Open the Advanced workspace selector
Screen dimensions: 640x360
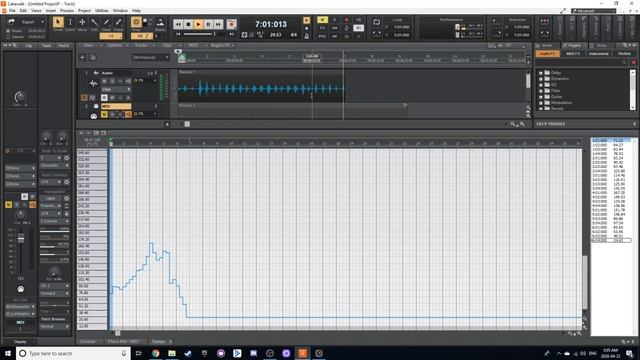click(593, 11)
